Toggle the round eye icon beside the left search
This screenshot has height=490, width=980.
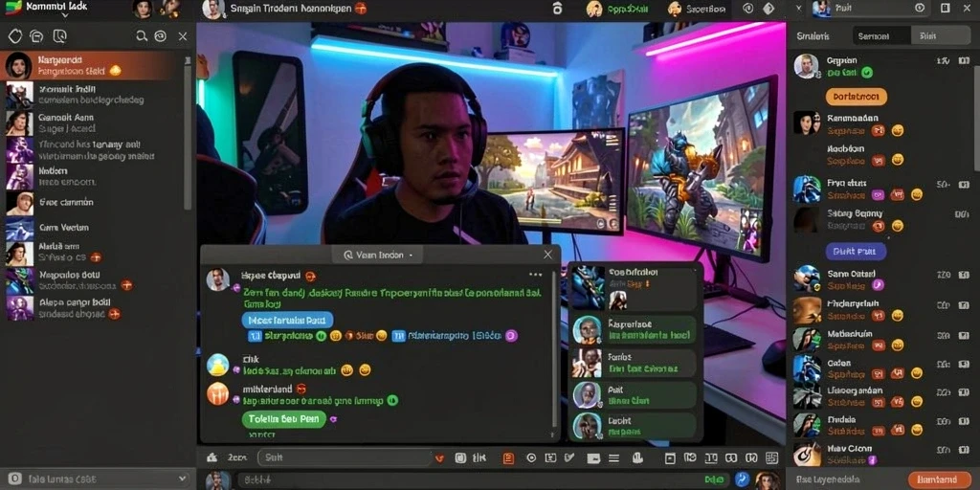click(x=161, y=37)
